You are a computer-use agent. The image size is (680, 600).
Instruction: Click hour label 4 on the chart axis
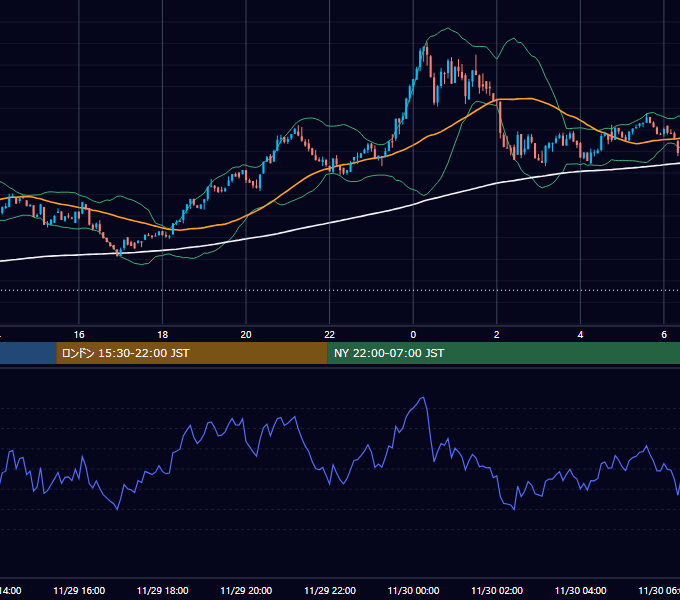click(x=580, y=335)
